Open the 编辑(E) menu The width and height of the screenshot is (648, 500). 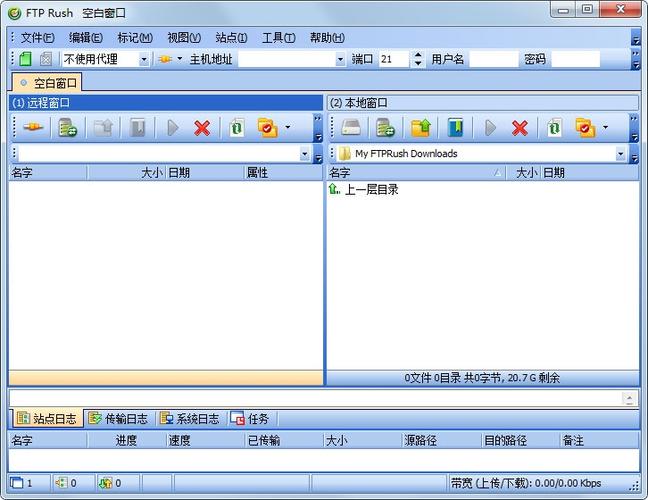(x=86, y=38)
